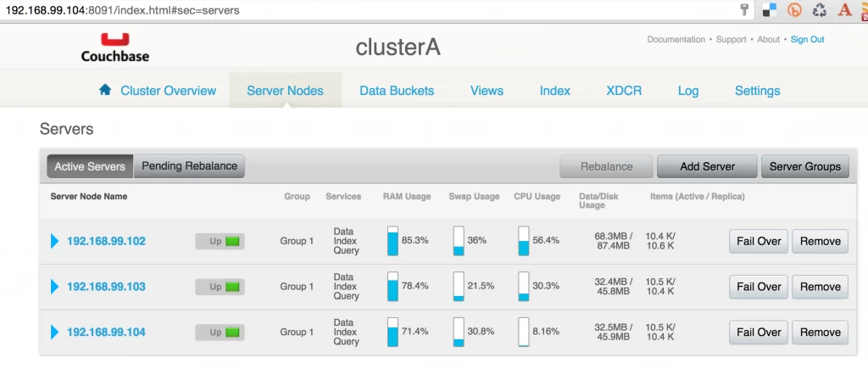Open node link 192.168.99.104
This screenshot has width=868, height=369.
pos(106,332)
